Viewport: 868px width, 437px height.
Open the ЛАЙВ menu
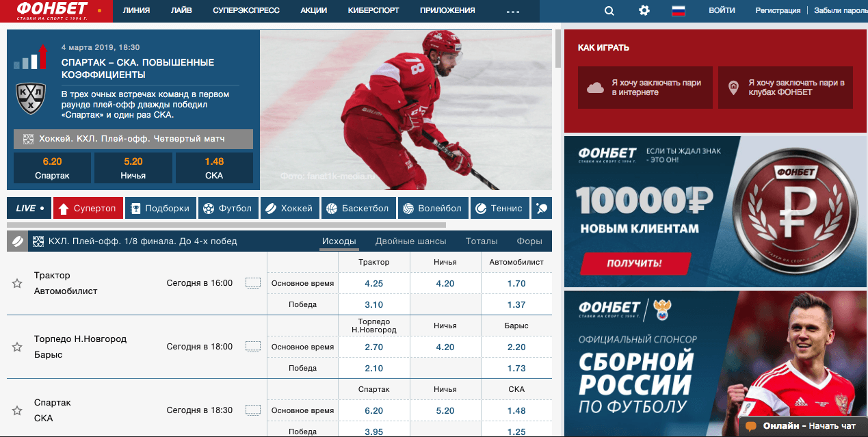coord(181,10)
